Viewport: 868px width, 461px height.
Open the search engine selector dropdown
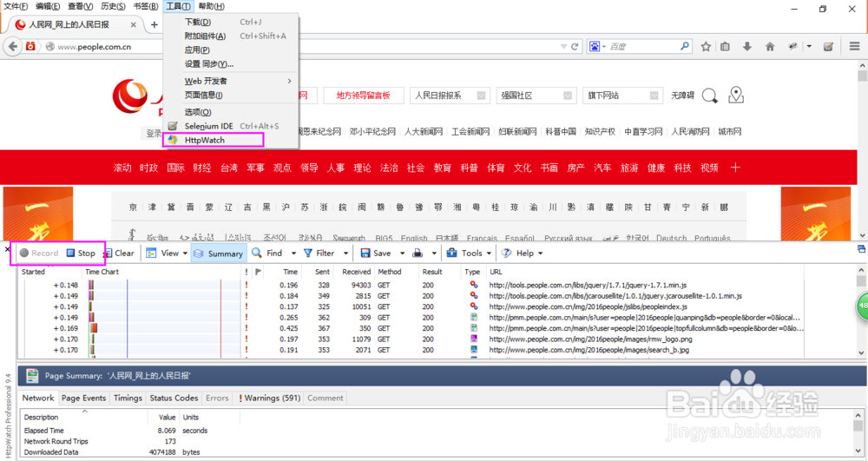coord(597,47)
